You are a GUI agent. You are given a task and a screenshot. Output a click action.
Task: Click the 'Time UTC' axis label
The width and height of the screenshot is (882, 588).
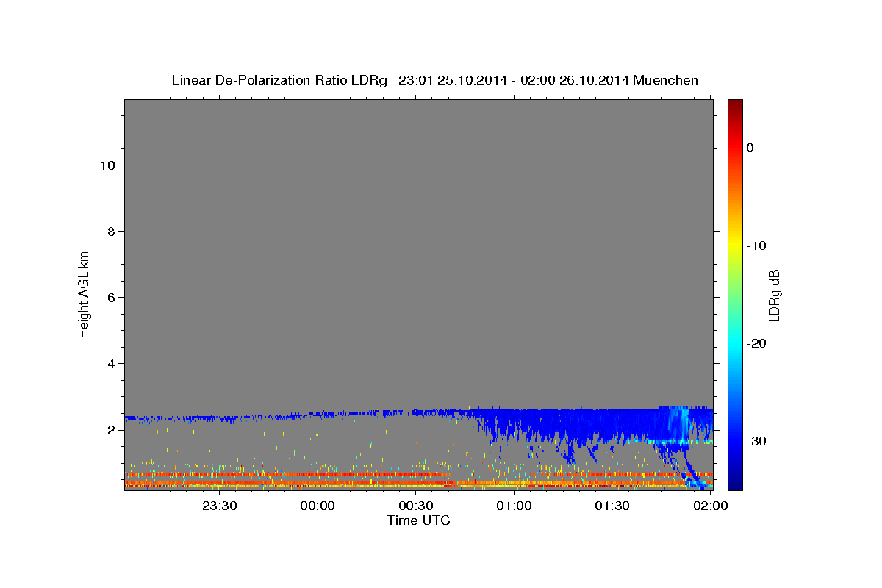point(418,520)
